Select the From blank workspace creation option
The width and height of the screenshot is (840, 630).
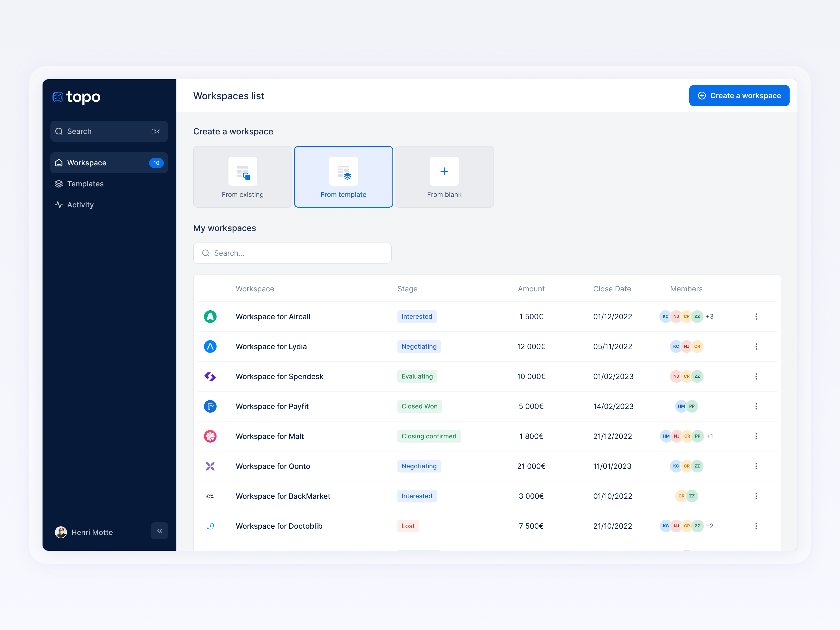pos(444,177)
